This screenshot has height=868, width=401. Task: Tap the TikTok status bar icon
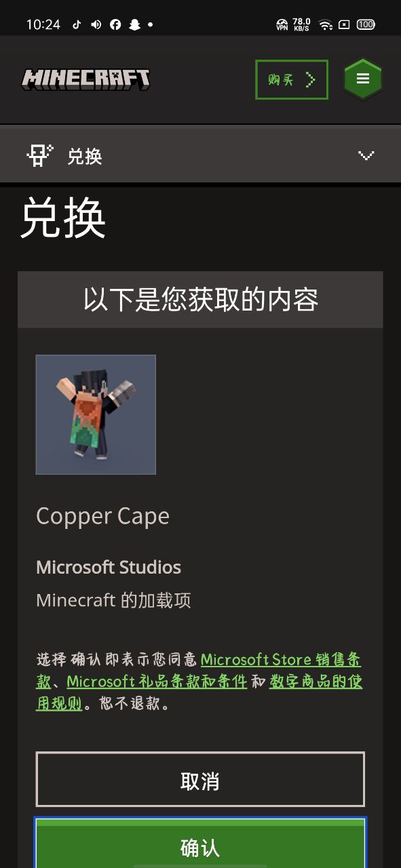coord(77,24)
